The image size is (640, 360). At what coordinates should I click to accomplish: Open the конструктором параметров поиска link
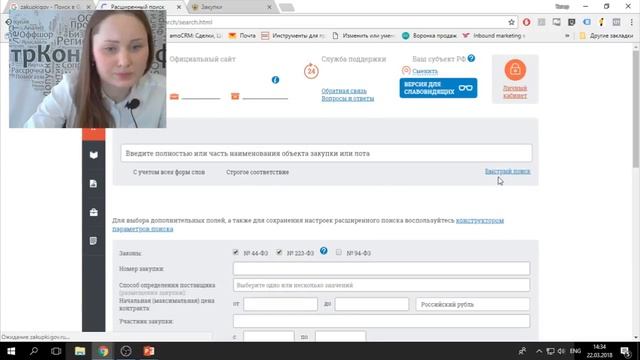click(480, 220)
